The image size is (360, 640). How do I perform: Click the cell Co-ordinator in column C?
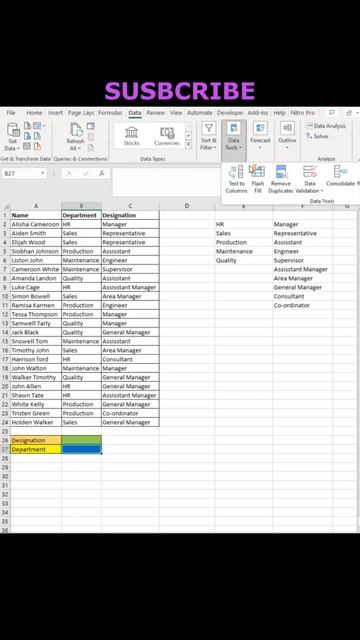[x=130, y=413]
